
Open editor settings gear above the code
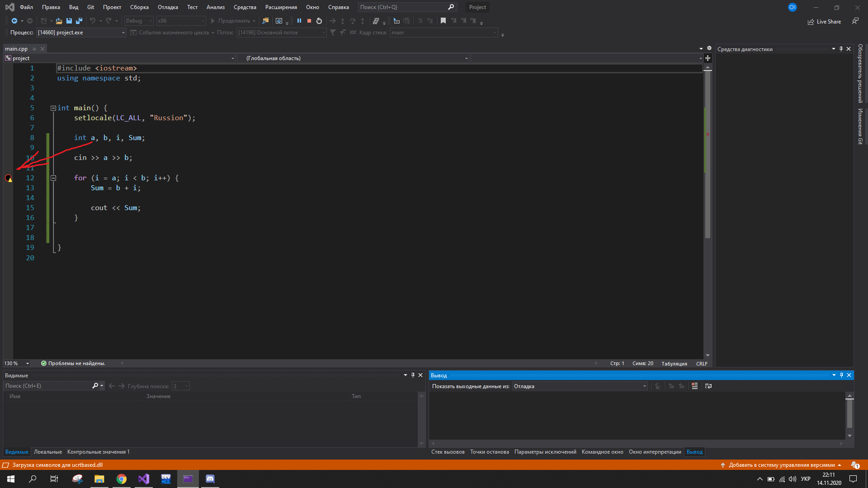pos(709,48)
